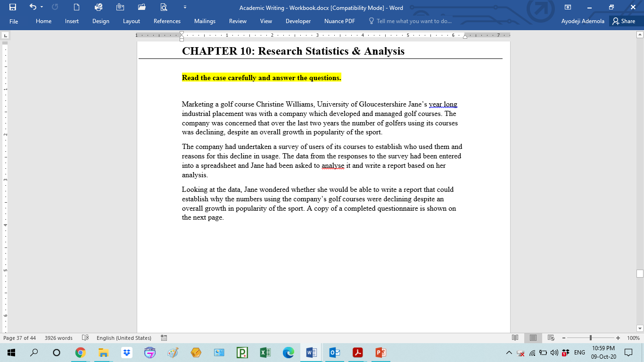
Task: Toggle Print Layout view on status bar
Action: pos(533,337)
